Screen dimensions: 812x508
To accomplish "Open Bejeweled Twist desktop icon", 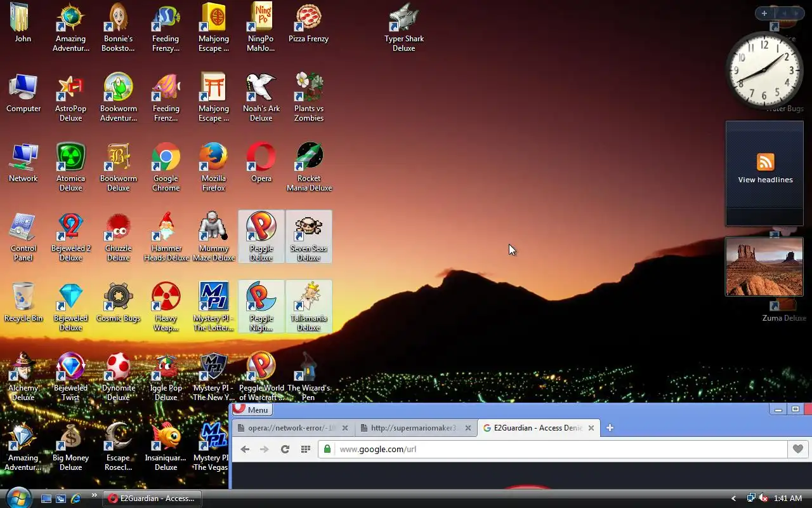I will [x=70, y=377].
